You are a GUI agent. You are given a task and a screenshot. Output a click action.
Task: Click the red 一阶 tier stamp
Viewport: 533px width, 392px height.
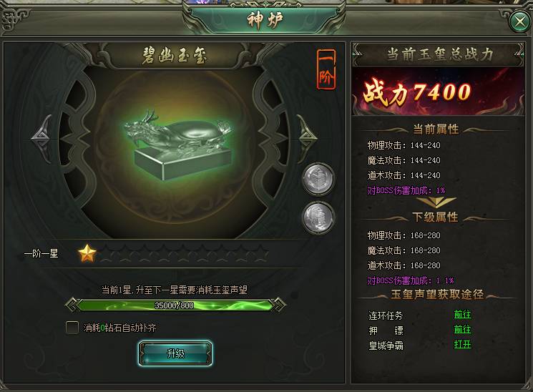(326, 69)
